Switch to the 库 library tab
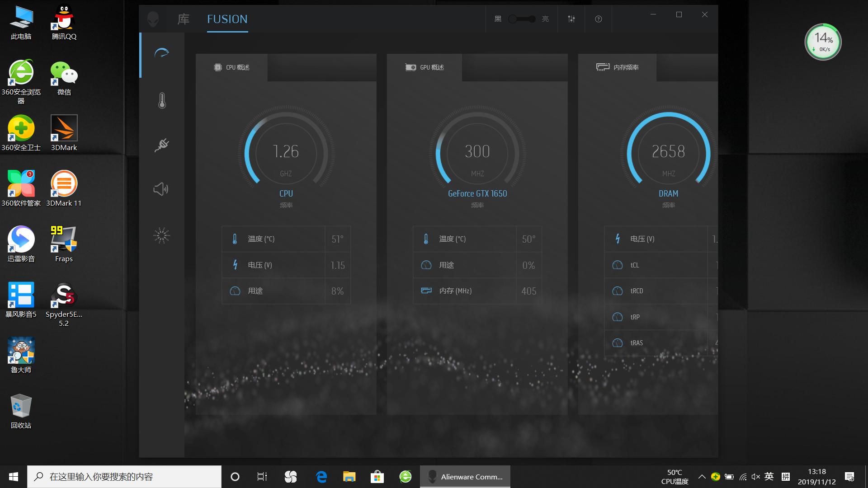Screen dimensions: 868x488 [183, 19]
